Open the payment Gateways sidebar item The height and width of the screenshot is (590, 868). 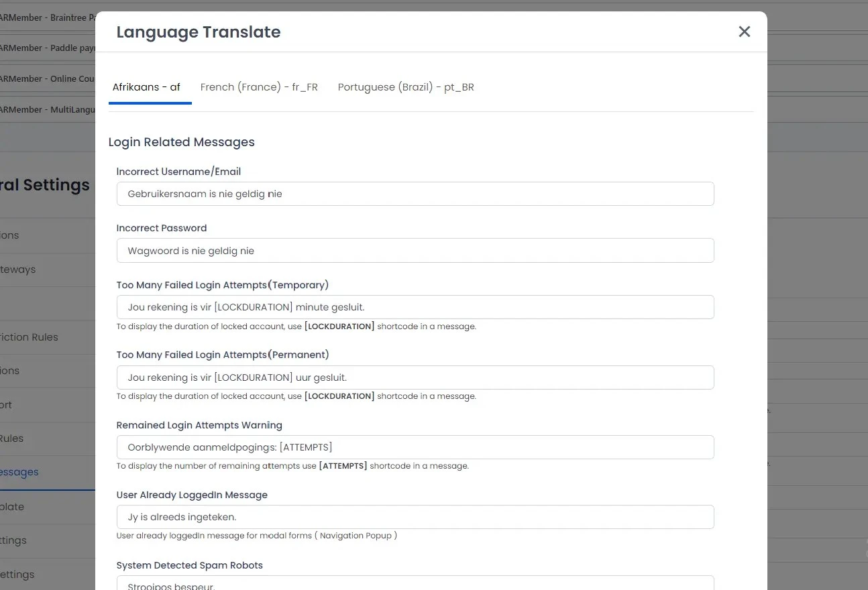click(19, 270)
